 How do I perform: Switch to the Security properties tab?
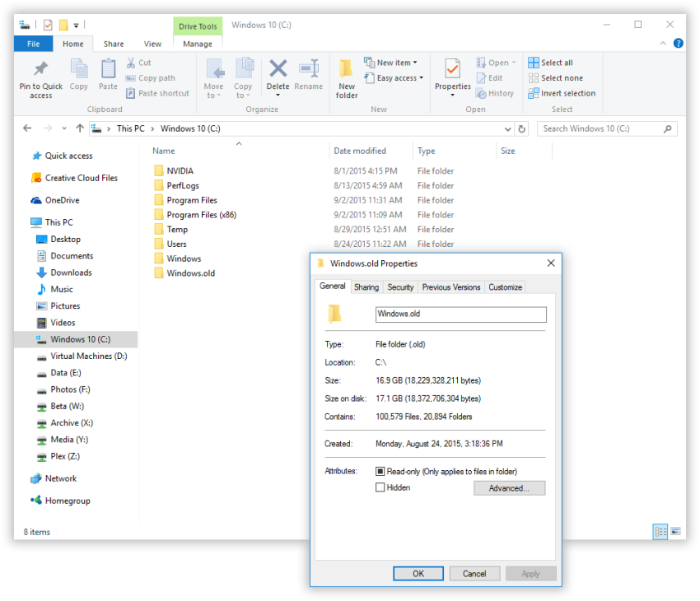click(400, 287)
